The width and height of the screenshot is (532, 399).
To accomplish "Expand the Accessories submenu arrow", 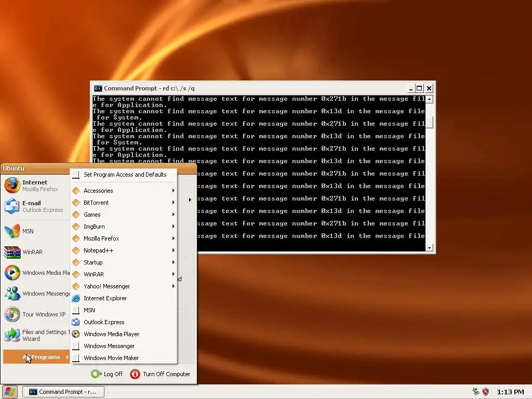I will point(174,191).
